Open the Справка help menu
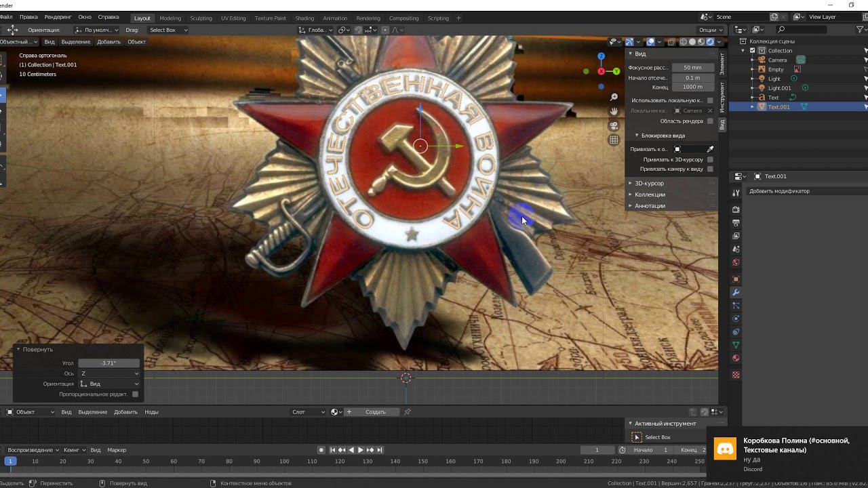Viewport: 868px width, 488px height. 108,17
